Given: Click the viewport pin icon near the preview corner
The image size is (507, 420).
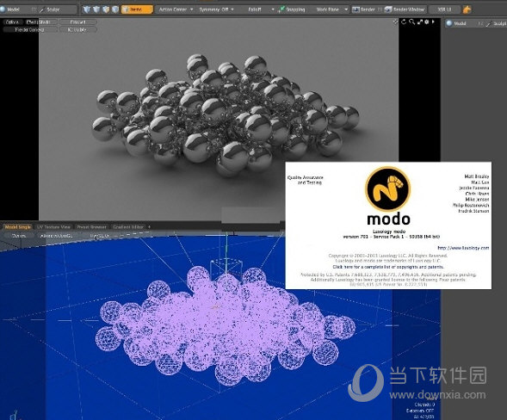Looking at the screenshot, I should click(x=395, y=22).
